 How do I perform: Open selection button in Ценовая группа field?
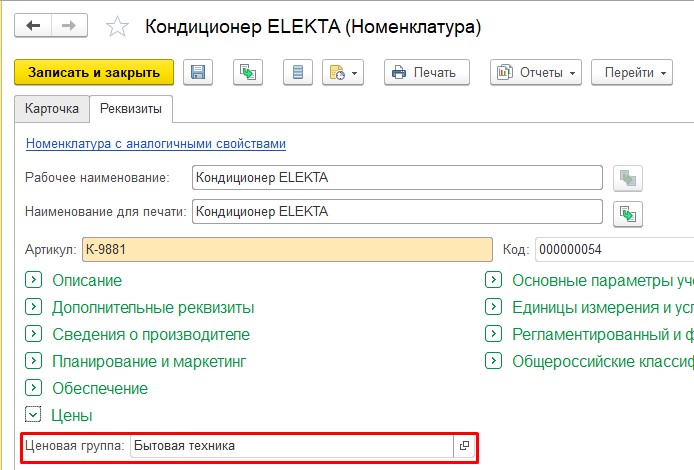coord(464,446)
